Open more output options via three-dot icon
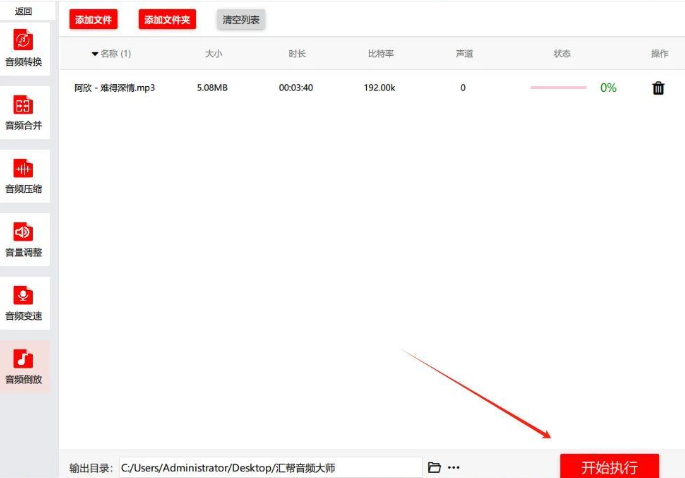This screenshot has width=685, height=478. point(453,468)
